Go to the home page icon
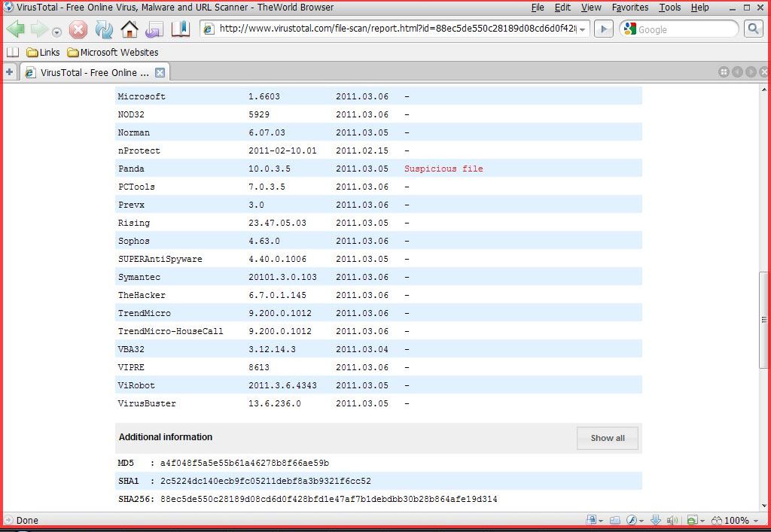This screenshot has height=532, width=771. click(130, 29)
